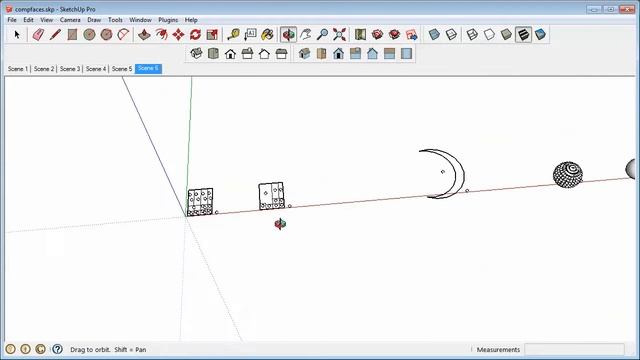Toggle Back Edges style
This screenshot has height=360, width=640.
pyautogui.click(x=451, y=35)
